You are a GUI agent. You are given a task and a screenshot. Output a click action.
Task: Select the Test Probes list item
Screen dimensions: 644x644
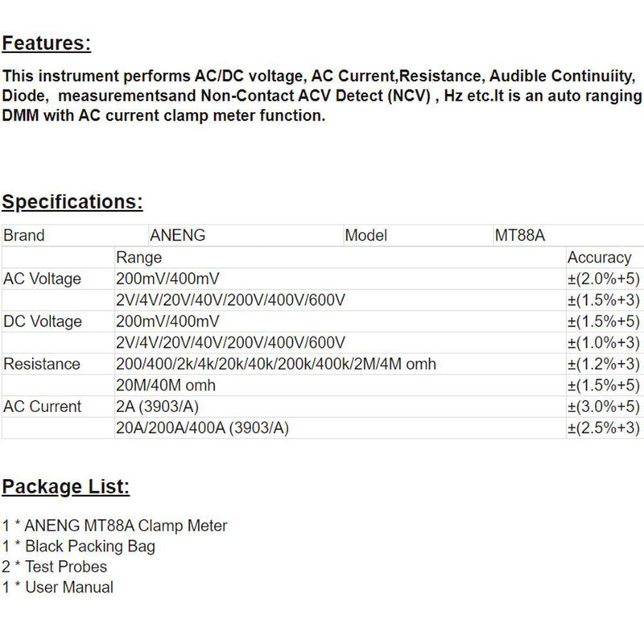point(55,567)
